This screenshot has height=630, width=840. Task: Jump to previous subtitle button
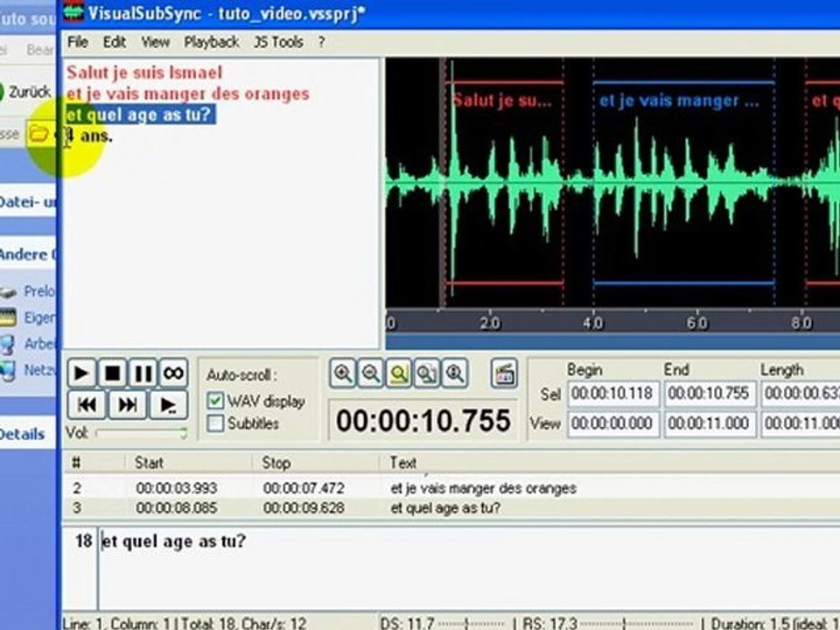(x=87, y=405)
